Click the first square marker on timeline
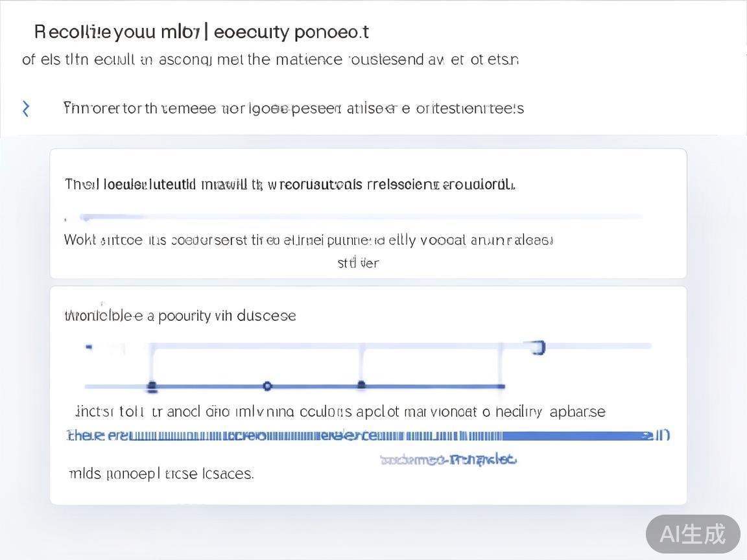Image resolution: width=747 pixels, height=560 pixels. click(x=152, y=387)
